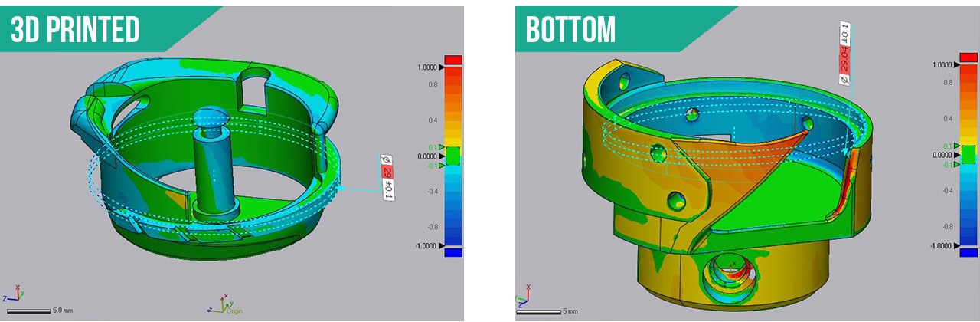Click the 0.8 value on 3D PRINTED legend
The height and width of the screenshot is (322, 980).
coord(432,85)
